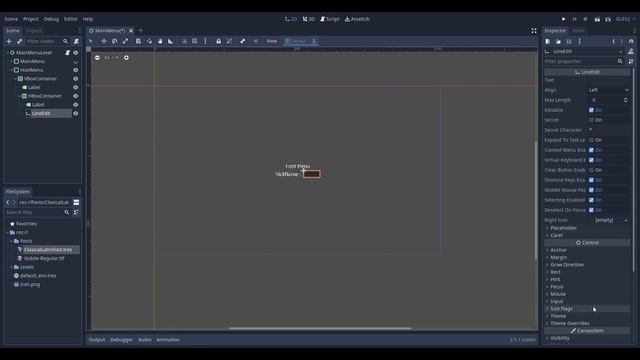Screen dimensions: 640x360
Task: Toggle FileSystem split view mode
Action: coord(76,202)
